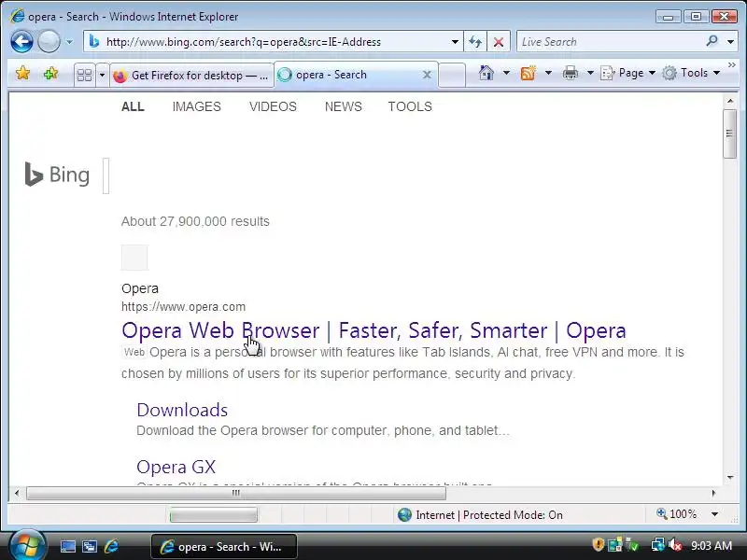Click the Print icon

tap(571, 73)
